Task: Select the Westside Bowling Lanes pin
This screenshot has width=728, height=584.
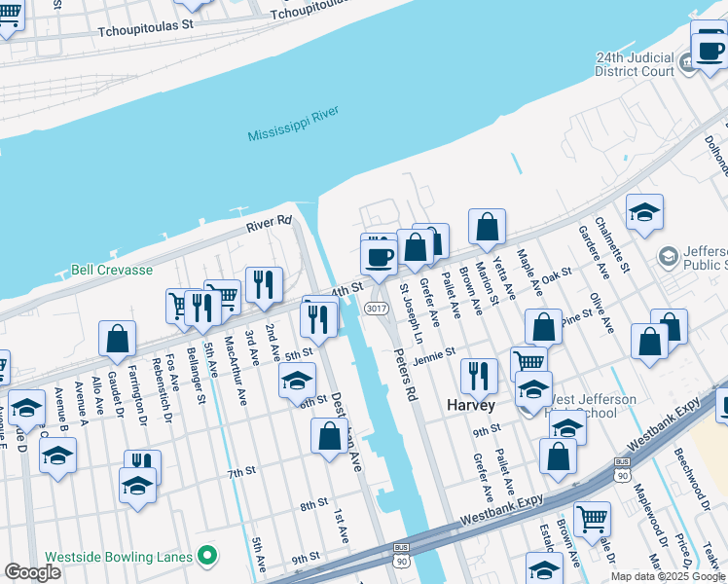Action: click(x=207, y=556)
